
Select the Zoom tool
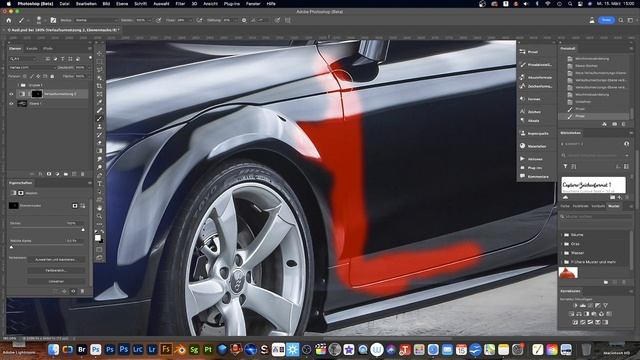100,216
